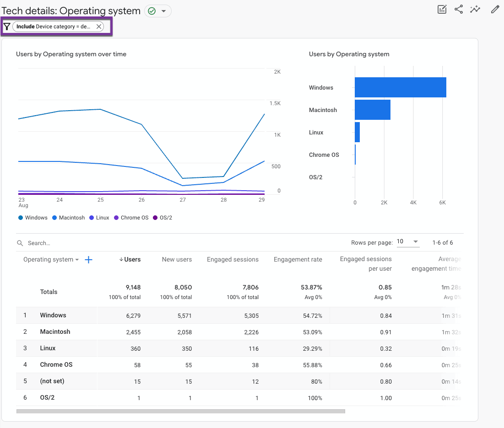Click the funnel filter icon
504x428 pixels.
7,27
